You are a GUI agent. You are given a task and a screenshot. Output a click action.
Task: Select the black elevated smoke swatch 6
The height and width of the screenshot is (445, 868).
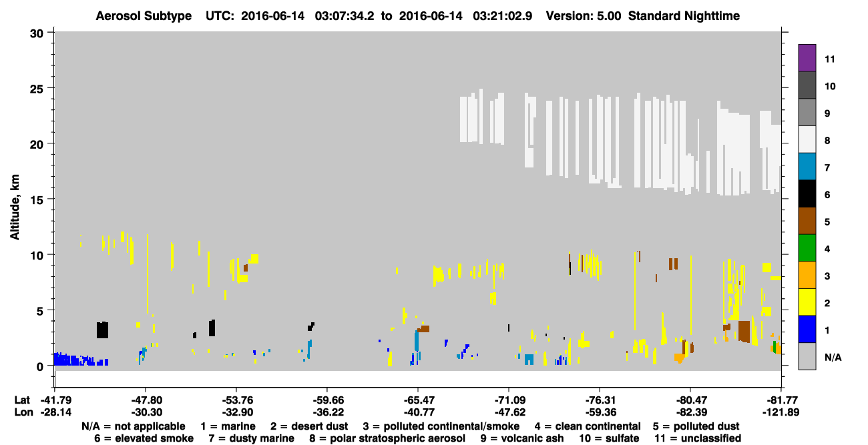(x=807, y=194)
